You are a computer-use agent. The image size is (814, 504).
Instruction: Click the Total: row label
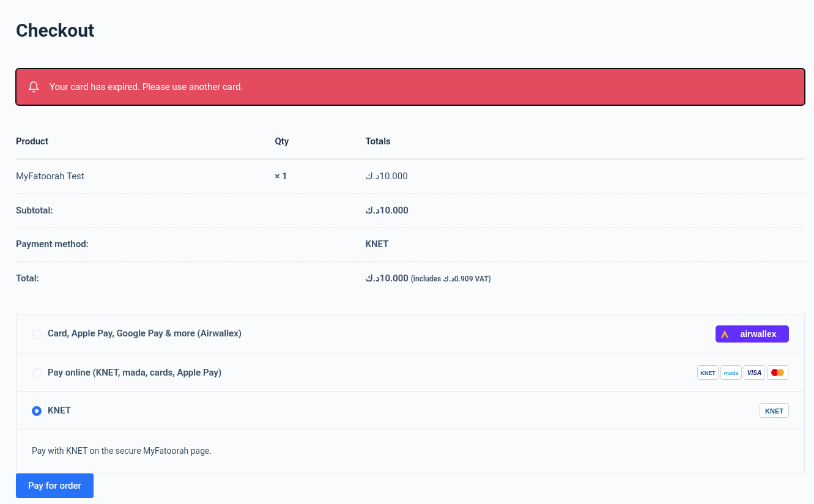(28, 278)
